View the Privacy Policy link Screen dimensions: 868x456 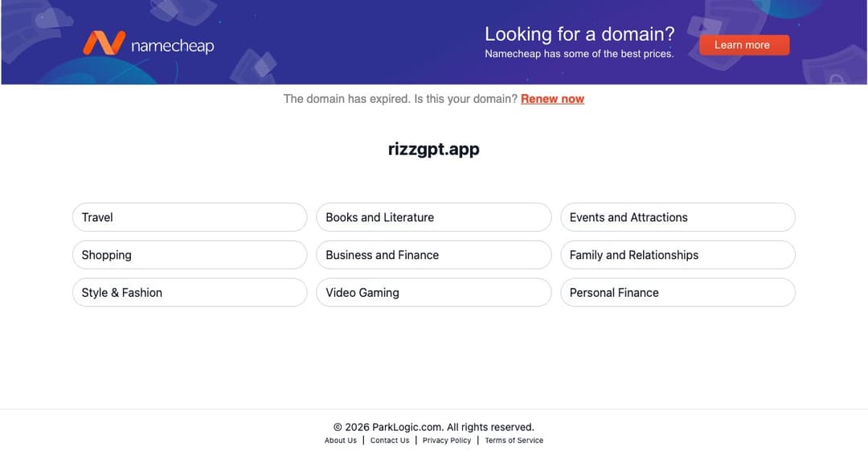[447, 441]
